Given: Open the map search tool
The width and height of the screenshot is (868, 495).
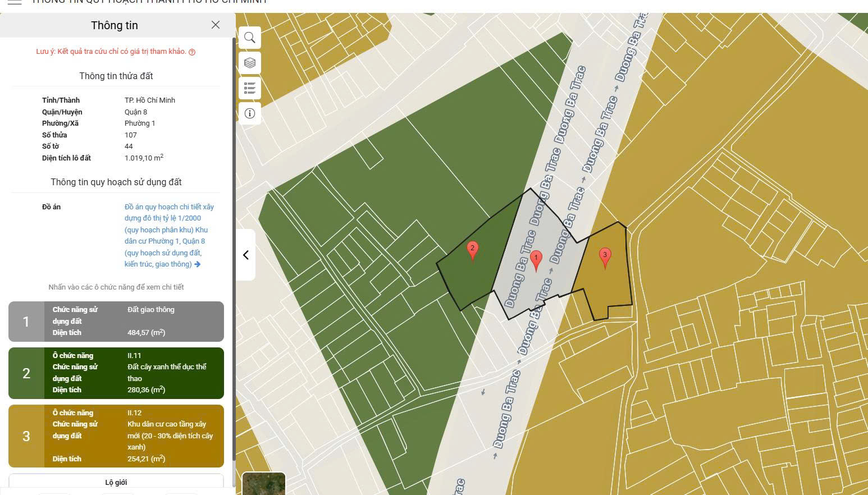Looking at the screenshot, I should tap(250, 38).
